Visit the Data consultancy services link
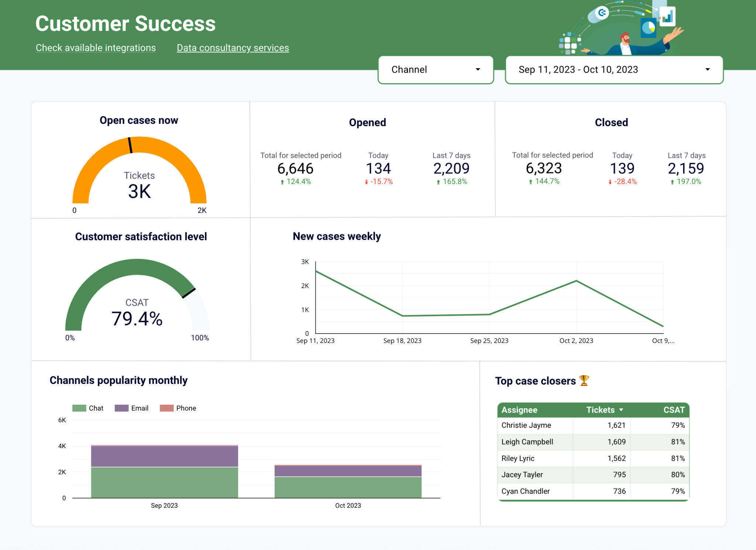Image resolution: width=756 pixels, height=550 pixels. (233, 48)
